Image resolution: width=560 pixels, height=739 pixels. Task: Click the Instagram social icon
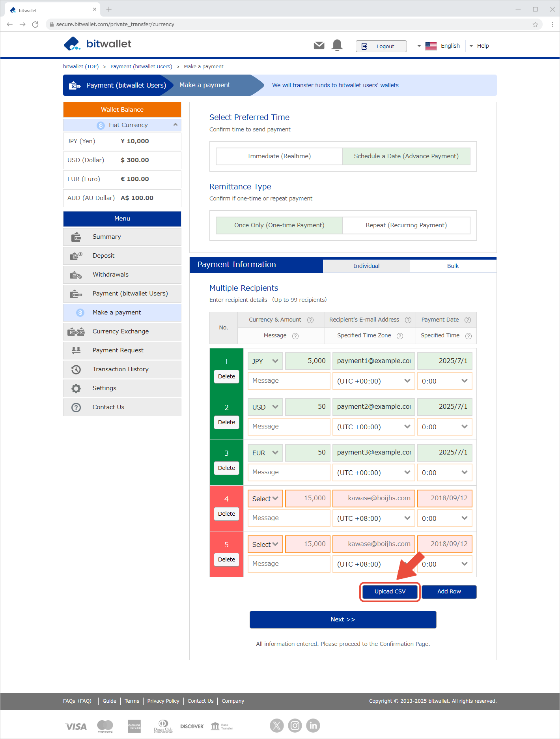click(x=295, y=725)
